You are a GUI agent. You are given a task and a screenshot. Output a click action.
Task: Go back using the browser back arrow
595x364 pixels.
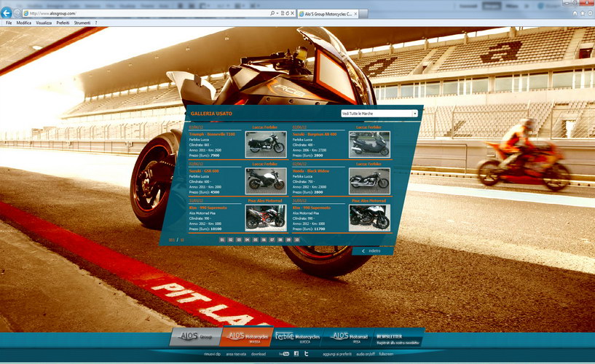(6, 13)
